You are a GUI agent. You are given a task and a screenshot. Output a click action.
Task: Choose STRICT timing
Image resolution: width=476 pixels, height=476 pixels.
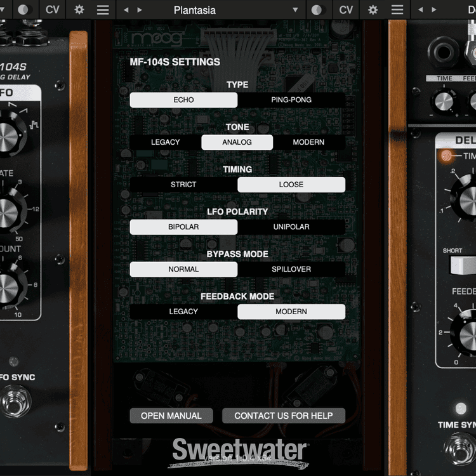coord(183,185)
